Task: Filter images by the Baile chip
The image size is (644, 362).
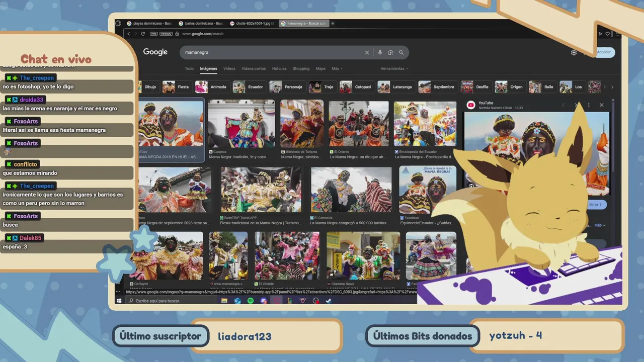Action: click(542, 87)
